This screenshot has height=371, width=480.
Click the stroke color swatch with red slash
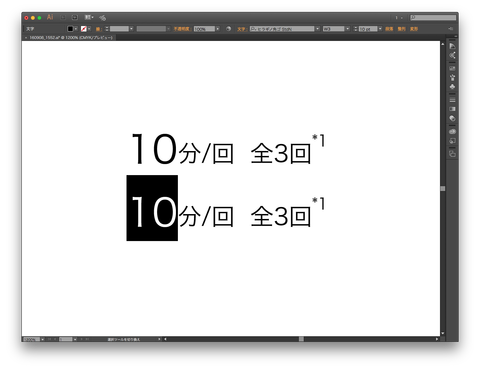[84, 29]
